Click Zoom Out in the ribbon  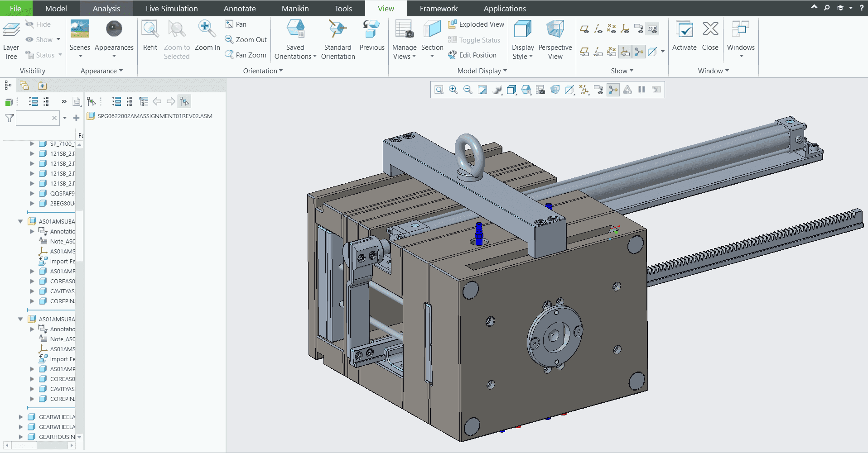tap(246, 40)
